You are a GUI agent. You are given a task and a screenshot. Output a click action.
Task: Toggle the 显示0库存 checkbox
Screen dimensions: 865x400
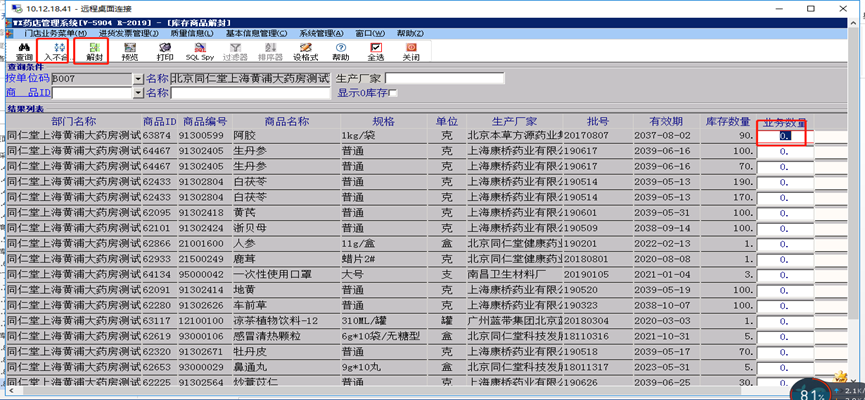coord(393,93)
